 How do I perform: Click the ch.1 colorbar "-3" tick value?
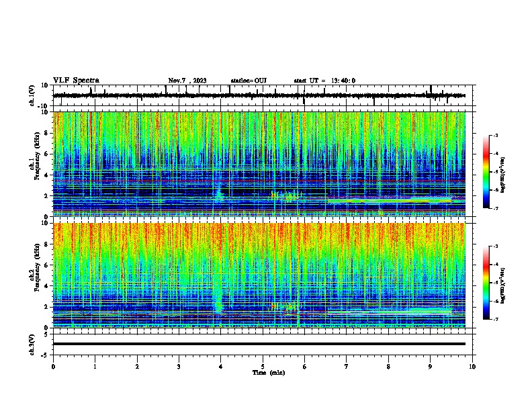[x=495, y=135]
